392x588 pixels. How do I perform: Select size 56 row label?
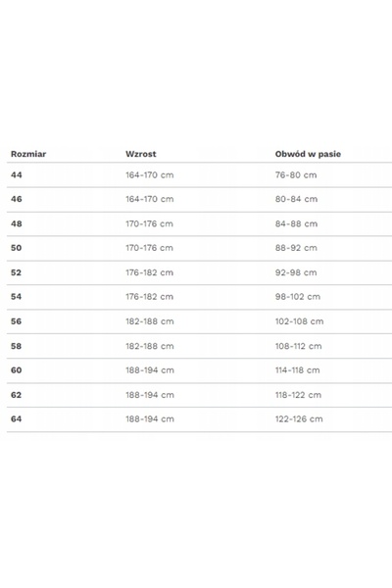tap(17, 321)
